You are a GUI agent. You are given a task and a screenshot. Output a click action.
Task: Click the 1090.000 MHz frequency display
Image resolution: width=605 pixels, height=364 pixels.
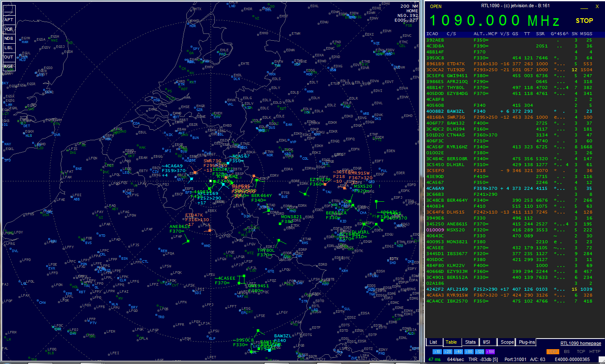[495, 21]
